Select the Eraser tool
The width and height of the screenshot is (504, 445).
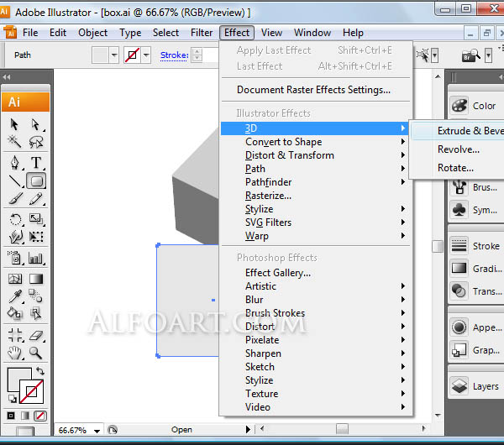click(x=36, y=336)
